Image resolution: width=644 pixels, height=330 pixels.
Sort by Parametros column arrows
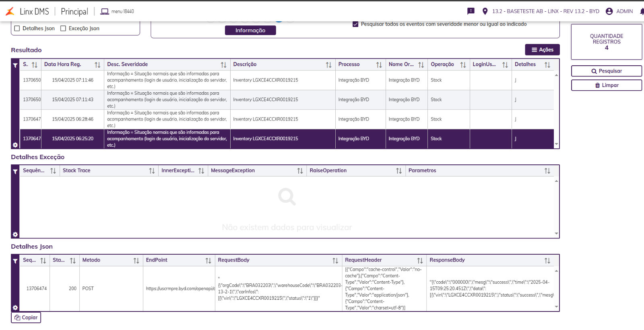coord(547,171)
